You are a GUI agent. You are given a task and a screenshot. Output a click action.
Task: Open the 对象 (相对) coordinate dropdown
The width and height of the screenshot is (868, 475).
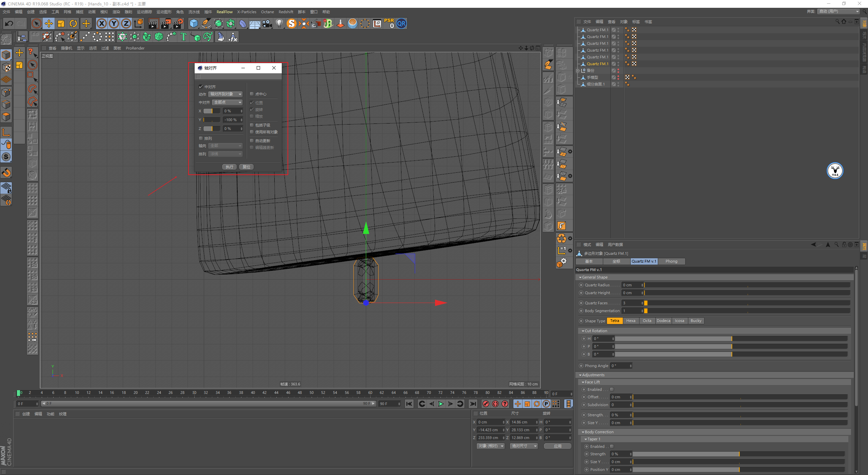click(491, 446)
